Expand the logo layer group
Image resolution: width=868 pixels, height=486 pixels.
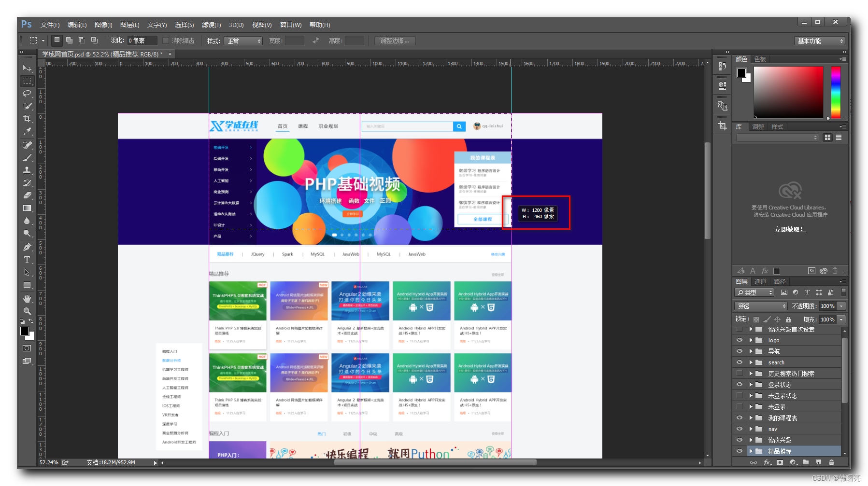(751, 340)
